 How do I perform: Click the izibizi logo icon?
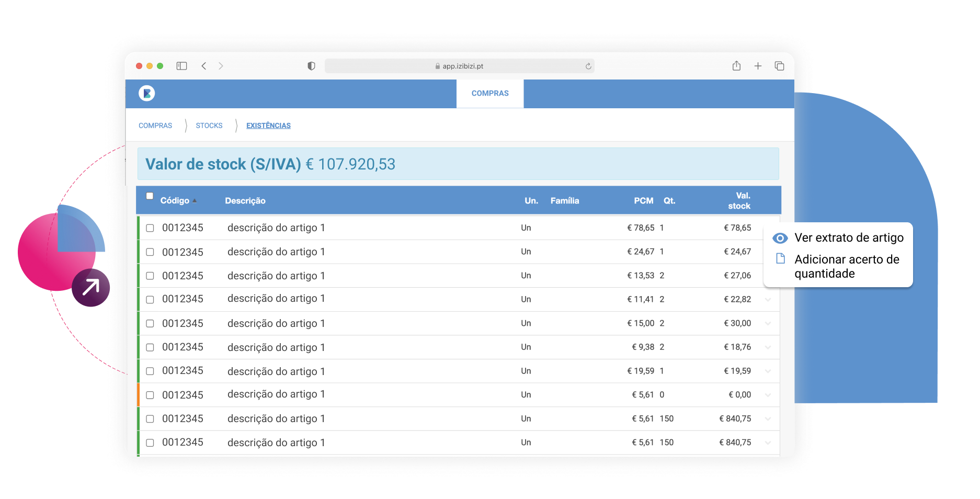pyautogui.click(x=146, y=93)
